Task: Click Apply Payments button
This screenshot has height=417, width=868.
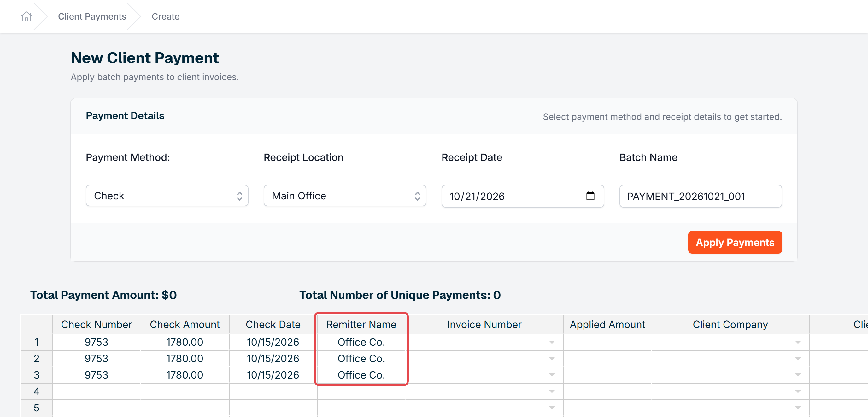Action: (x=735, y=242)
